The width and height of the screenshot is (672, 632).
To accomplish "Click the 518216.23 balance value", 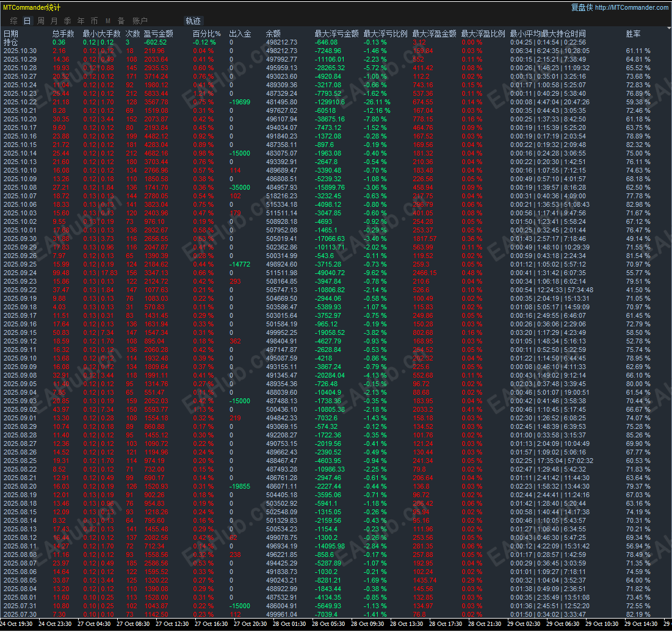I will pyautogui.click(x=281, y=196).
